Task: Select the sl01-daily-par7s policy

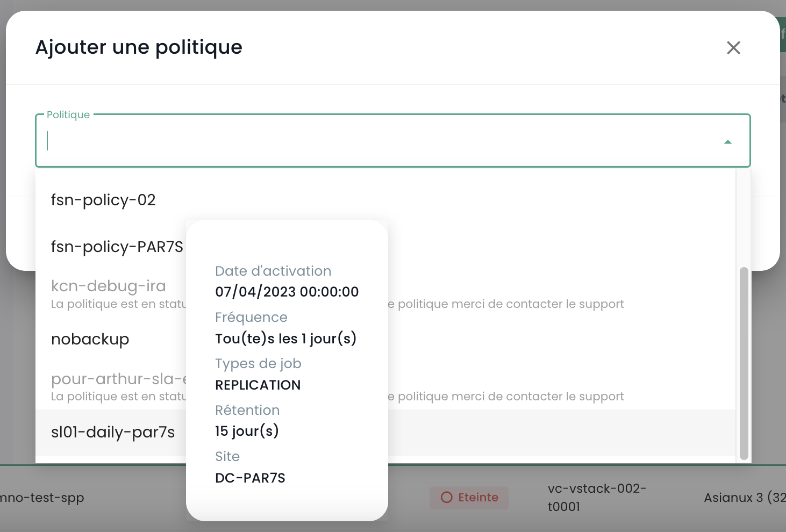Action: tap(113, 432)
